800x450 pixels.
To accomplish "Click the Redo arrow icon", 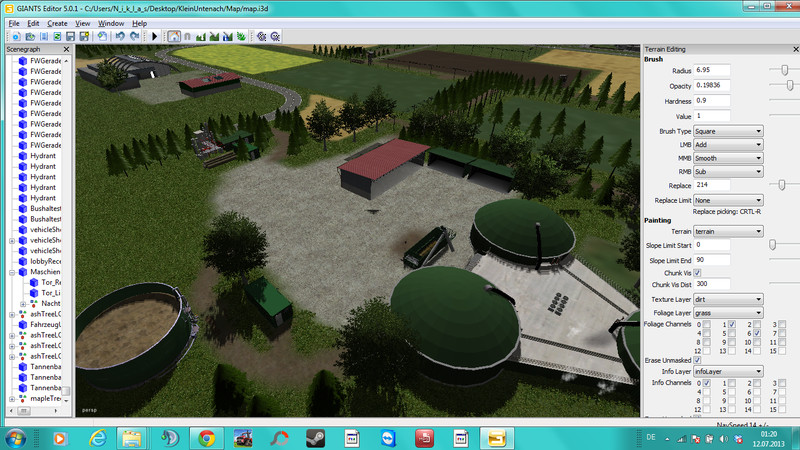I will 134,36.
